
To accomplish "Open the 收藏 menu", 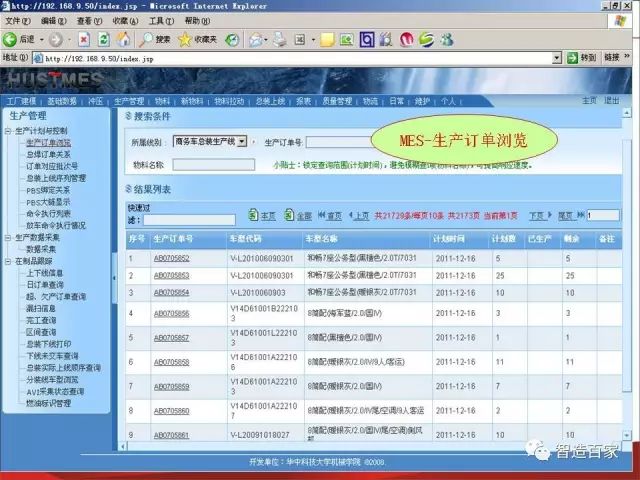I will pos(125,21).
